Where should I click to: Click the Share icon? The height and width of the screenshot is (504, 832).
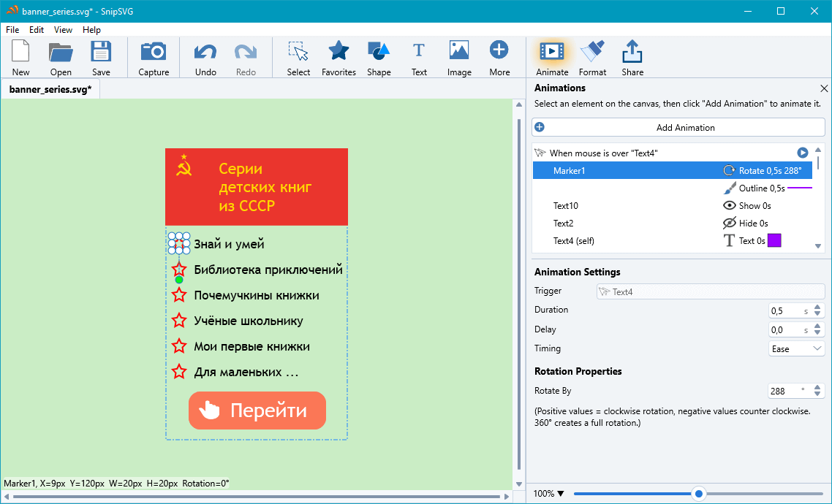click(632, 52)
